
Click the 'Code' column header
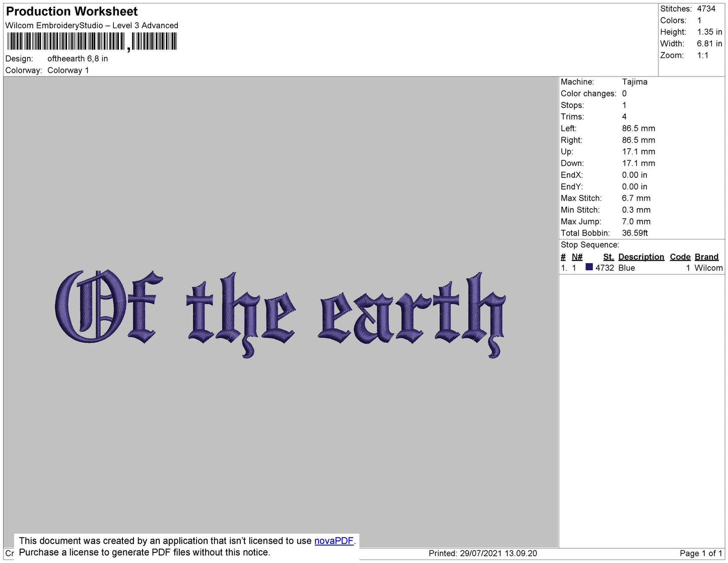[680, 257]
